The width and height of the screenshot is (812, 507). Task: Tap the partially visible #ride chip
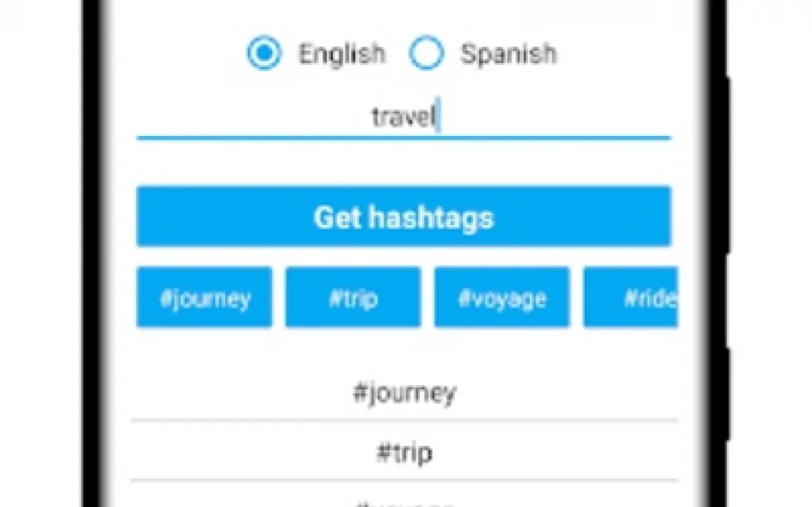tap(632, 298)
